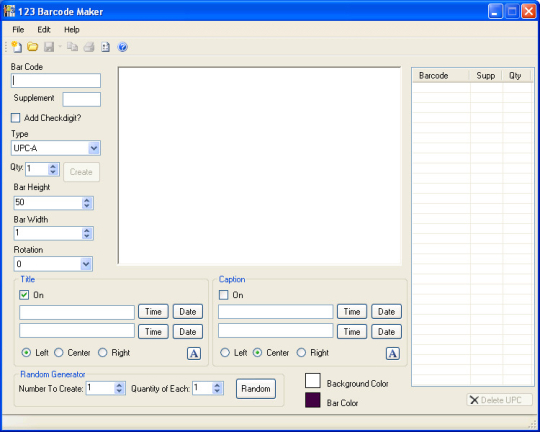Screen dimensions: 540x432
Task: Click the Barcode column header
Action: (x=441, y=75)
